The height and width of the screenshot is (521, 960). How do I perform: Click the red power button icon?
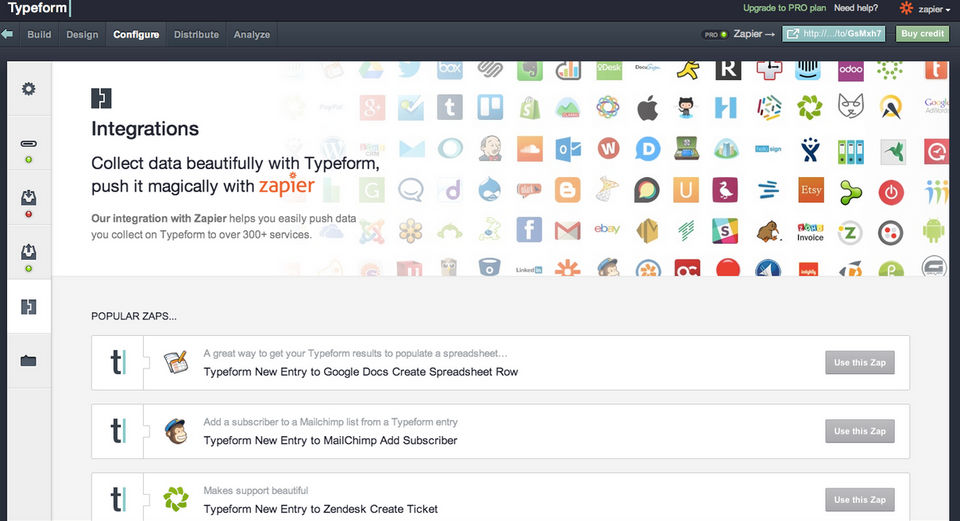[x=891, y=192]
